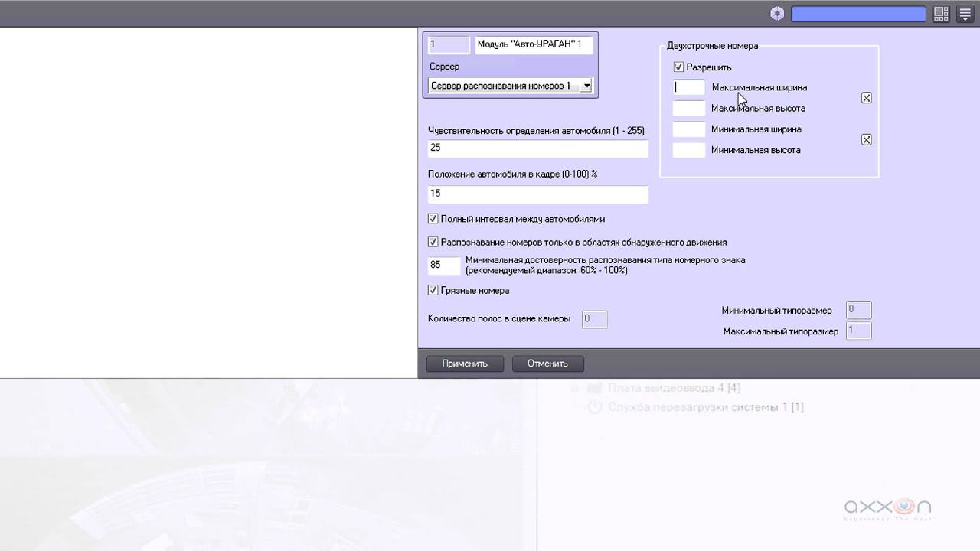Select Плата видеоввода 4 [4] tree item
The image size is (980, 551).
coord(674,388)
